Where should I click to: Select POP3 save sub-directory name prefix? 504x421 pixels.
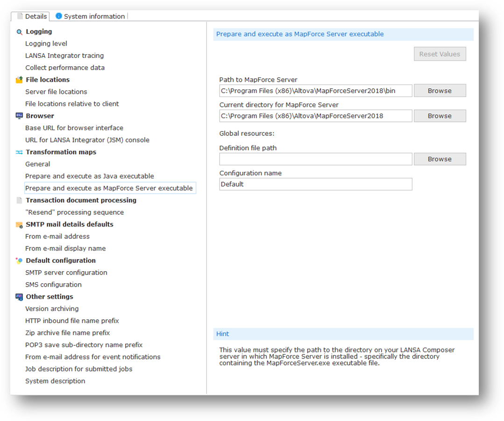84,345
